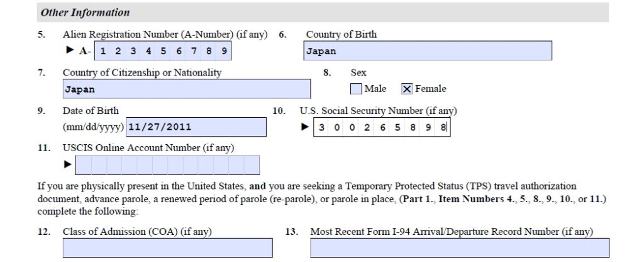Select the Country of Citizenship or Nationality field
The width and height of the screenshot is (644, 262).
click(186, 89)
